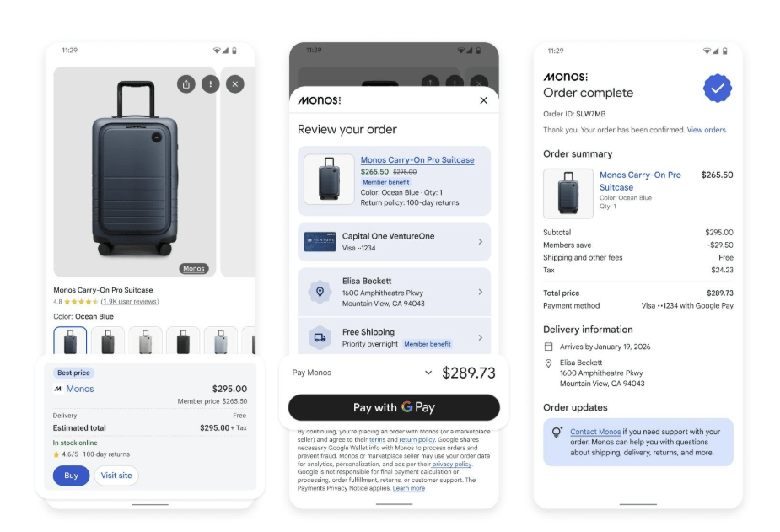Tap the share icon on product image
Viewport: 780px width, 532px height.
(186, 84)
